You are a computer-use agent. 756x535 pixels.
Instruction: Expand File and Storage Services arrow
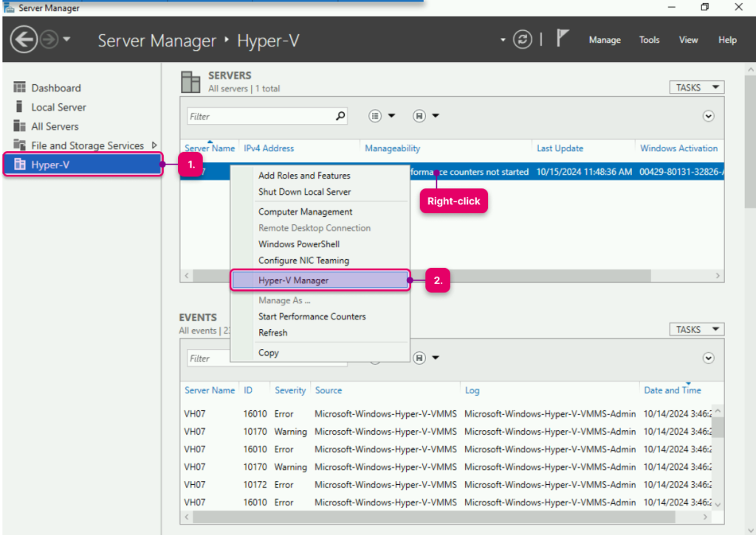point(154,145)
